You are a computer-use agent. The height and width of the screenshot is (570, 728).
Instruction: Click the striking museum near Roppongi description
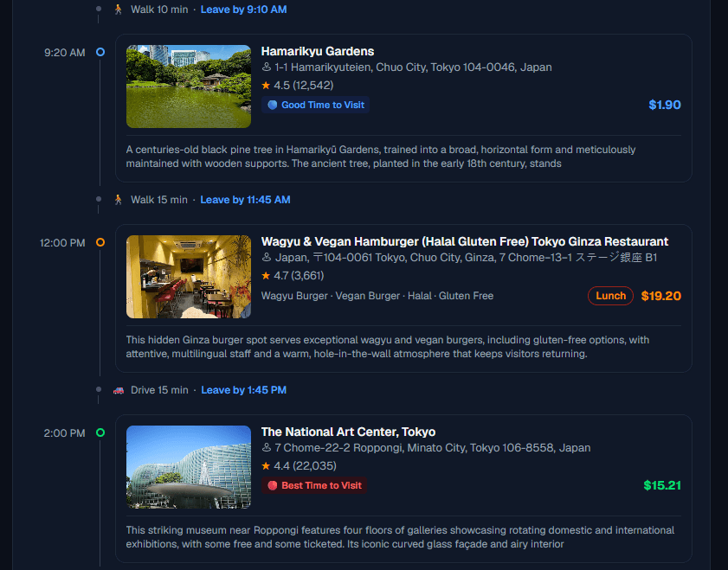400,537
